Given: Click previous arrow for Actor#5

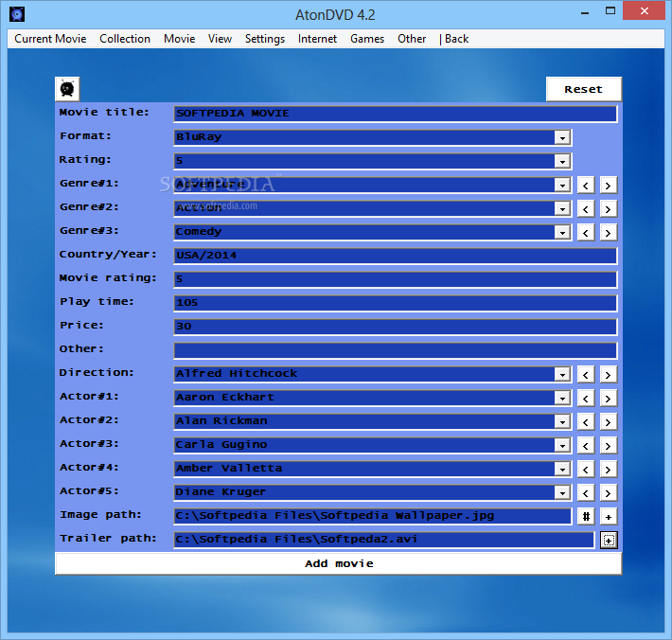Looking at the screenshot, I should tap(586, 493).
